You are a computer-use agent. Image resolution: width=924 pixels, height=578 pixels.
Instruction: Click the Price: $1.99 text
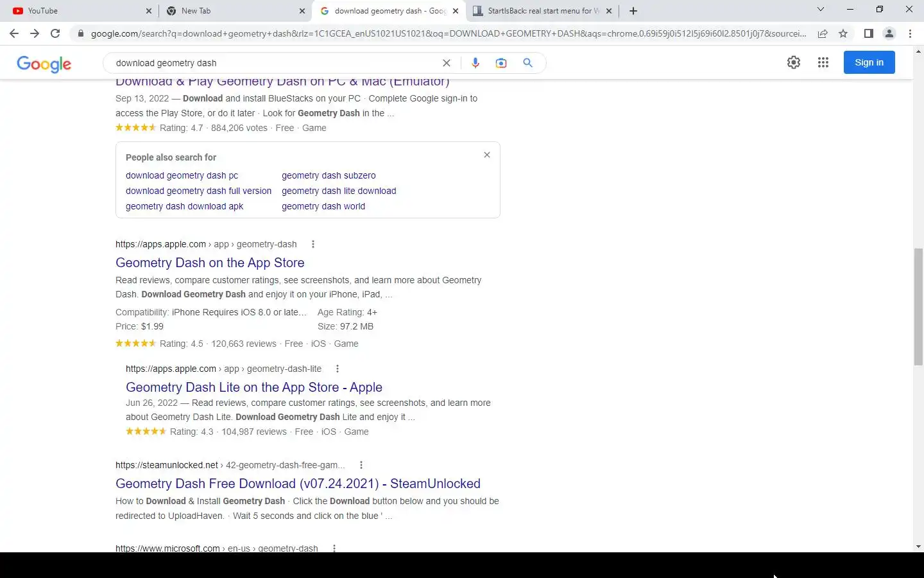pos(139,326)
